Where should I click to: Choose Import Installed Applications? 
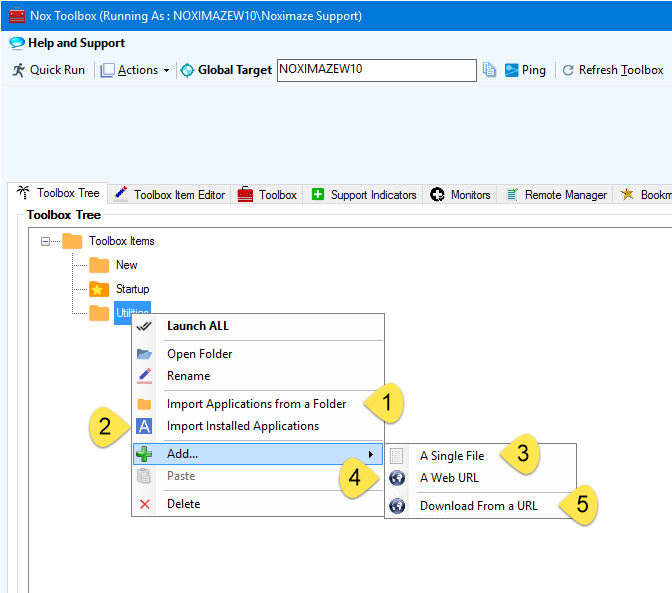(x=258, y=426)
